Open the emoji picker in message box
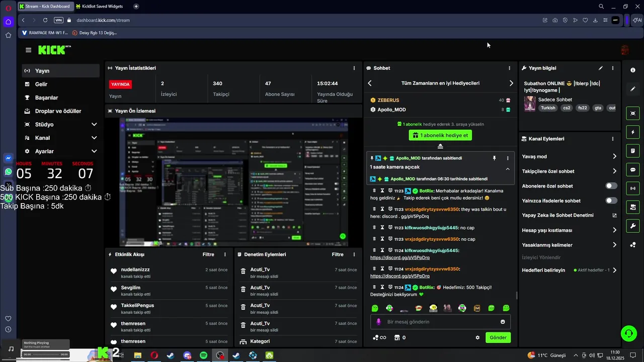Image resolution: width=644 pixels, height=362 pixels. [x=503, y=322]
